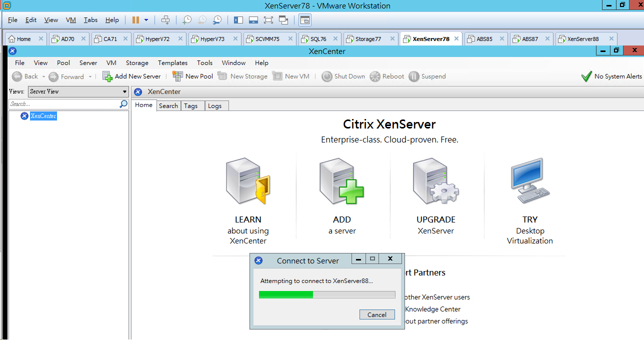Click LEARN about using XenCenter icon
The image size is (644, 340).
tap(248, 181)
